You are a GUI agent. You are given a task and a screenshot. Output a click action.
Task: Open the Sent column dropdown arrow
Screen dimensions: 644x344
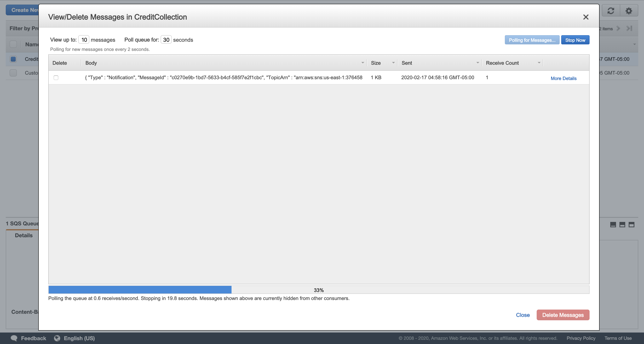click(477, 63)
